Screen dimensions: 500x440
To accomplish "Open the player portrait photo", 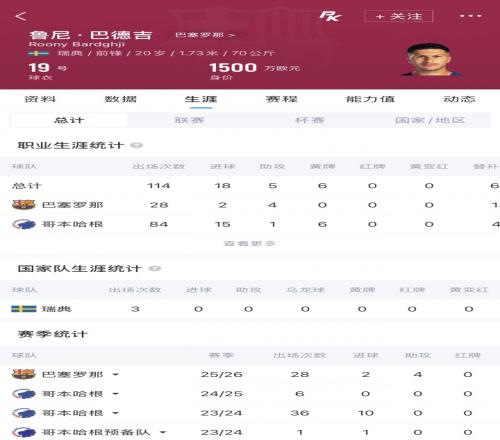I will point(431,60).
